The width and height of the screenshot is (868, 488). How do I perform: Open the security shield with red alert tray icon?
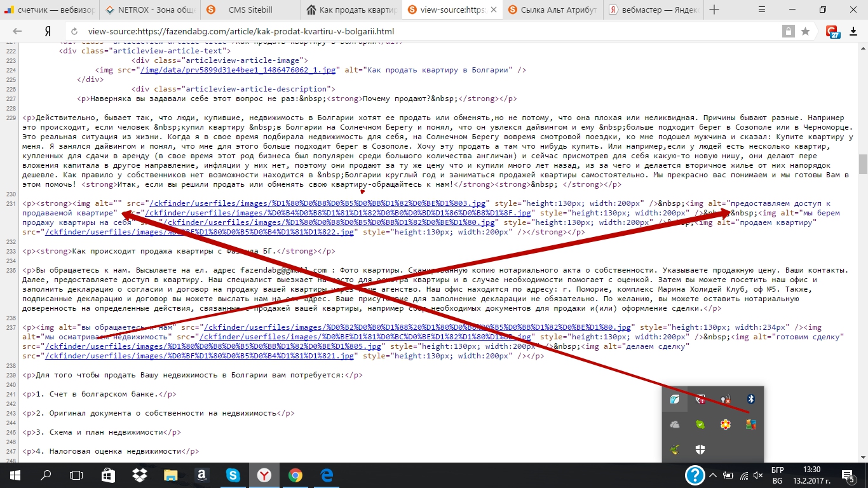point(700,399)
